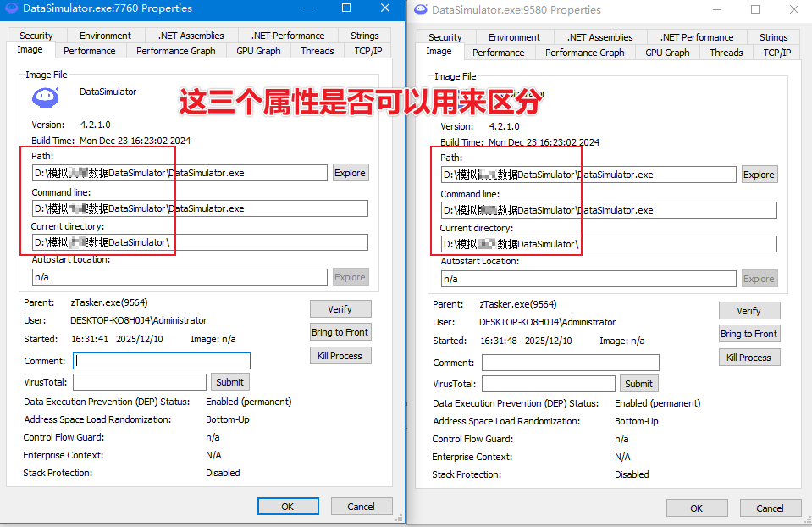Click Submit next to VirusTotal in 7760 window
The height and width of the screenshot is (527, 812).
pos(229,382)
